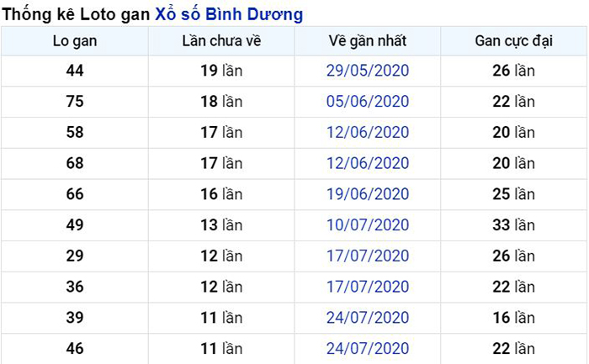Screen dimensions: 589x364
Task: Select date 12/06/2020 in row 68
Action: coord(368,163)
